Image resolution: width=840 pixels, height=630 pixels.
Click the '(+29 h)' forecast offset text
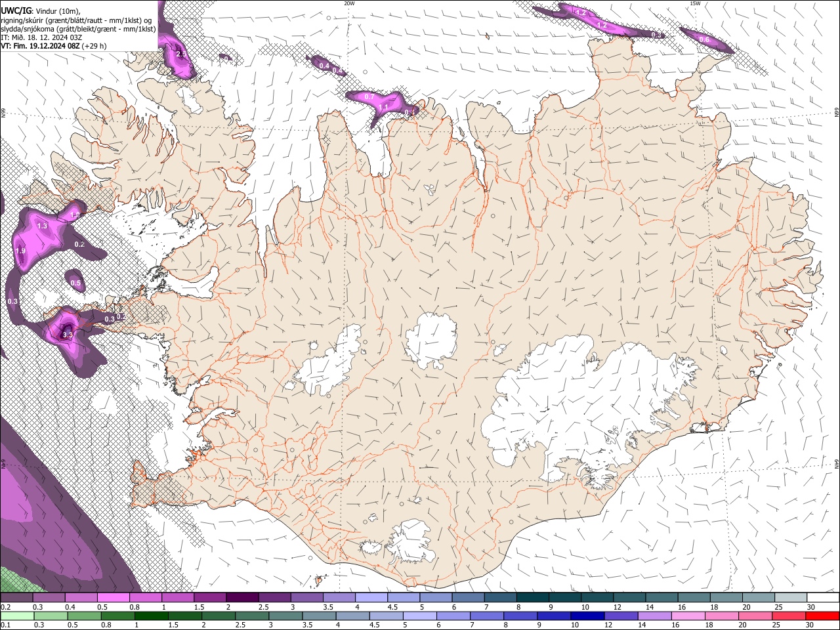(94, 46)
